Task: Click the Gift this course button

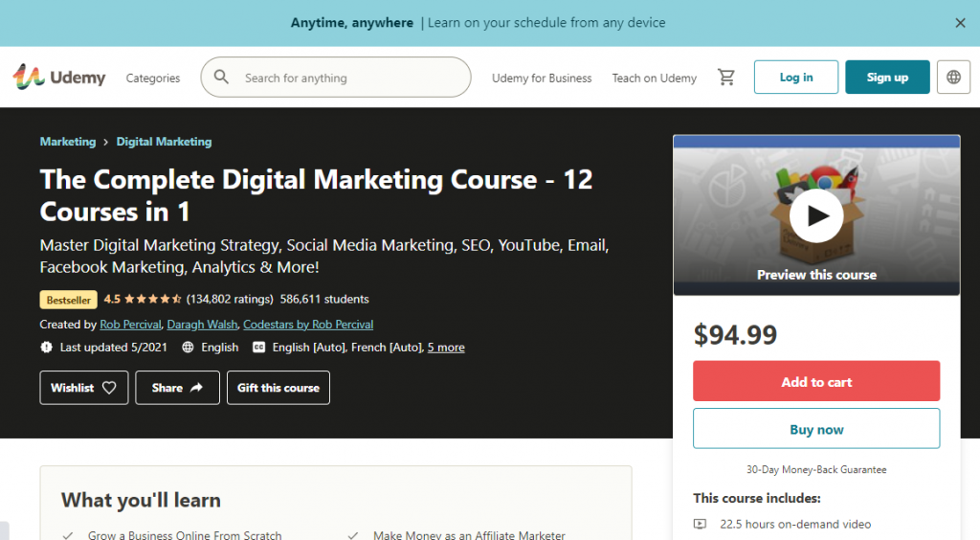Action: [278, 388]
